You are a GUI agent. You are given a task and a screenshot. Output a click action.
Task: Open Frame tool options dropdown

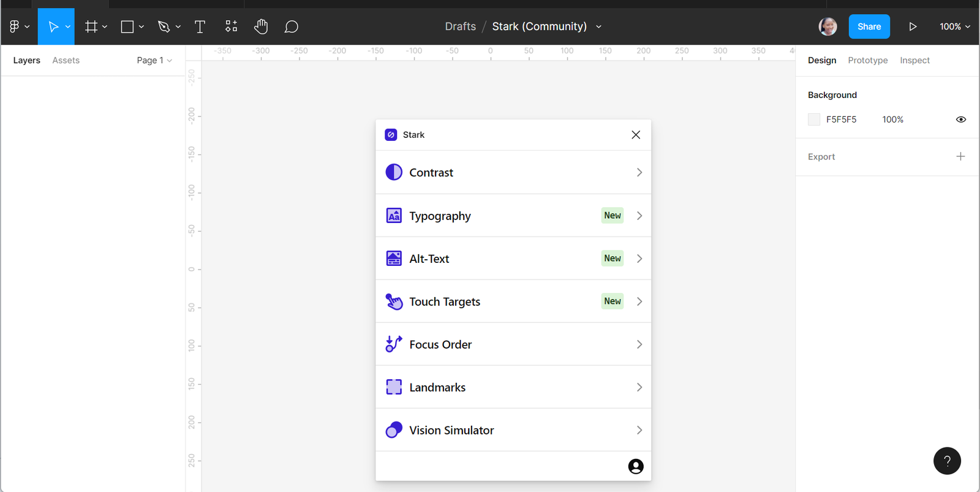[105, 27]
